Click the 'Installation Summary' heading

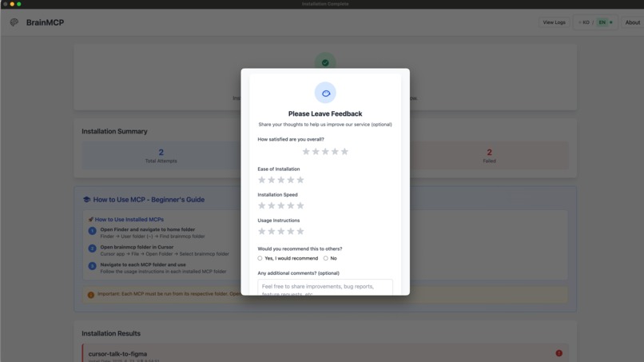pyautogui.click(x=114, y=132)
